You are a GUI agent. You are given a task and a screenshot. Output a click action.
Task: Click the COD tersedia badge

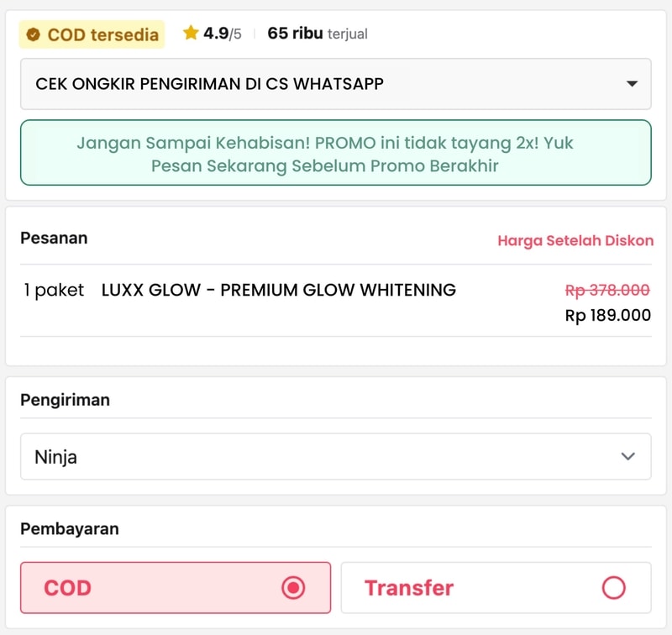(x=92, y=34)
